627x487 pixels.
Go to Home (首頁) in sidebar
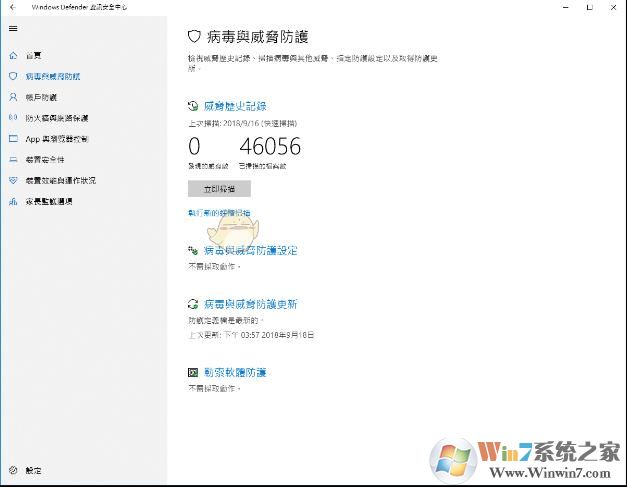tap(34, 55)
